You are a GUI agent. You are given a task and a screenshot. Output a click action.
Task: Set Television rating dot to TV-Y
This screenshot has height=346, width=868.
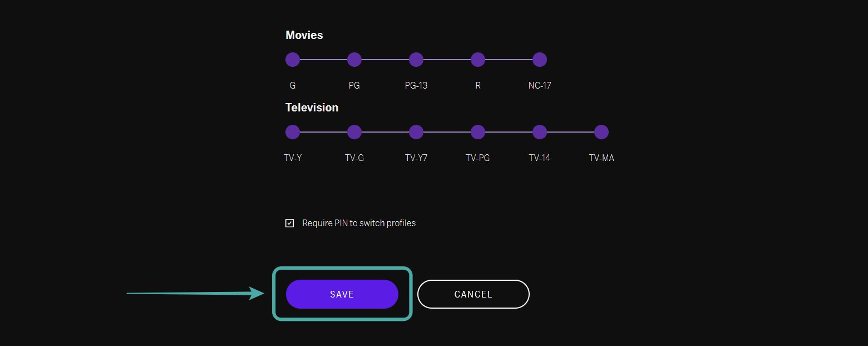(x=293, y=132)
